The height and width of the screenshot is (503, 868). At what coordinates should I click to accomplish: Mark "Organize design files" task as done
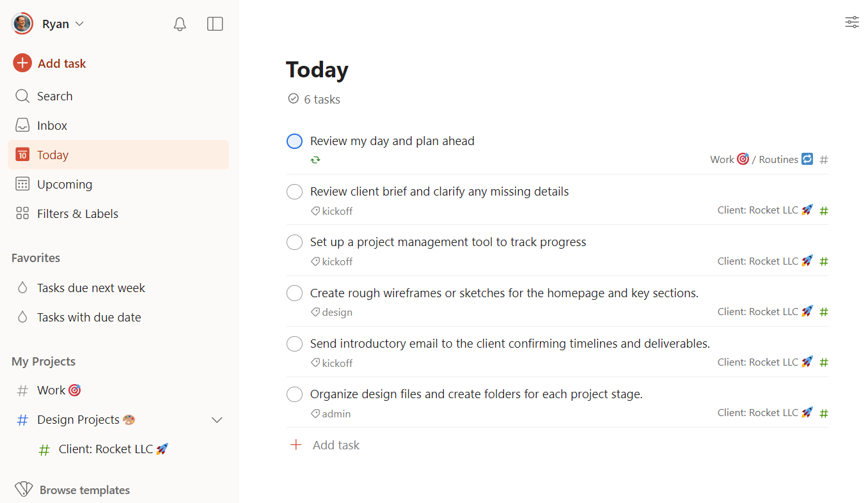click(x=294, y=394)
